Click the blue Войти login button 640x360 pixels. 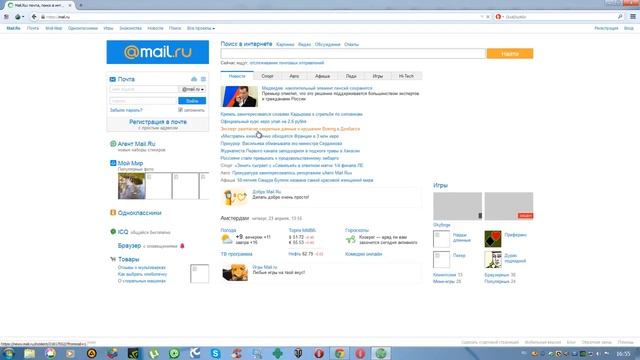[x=192, y=101]
